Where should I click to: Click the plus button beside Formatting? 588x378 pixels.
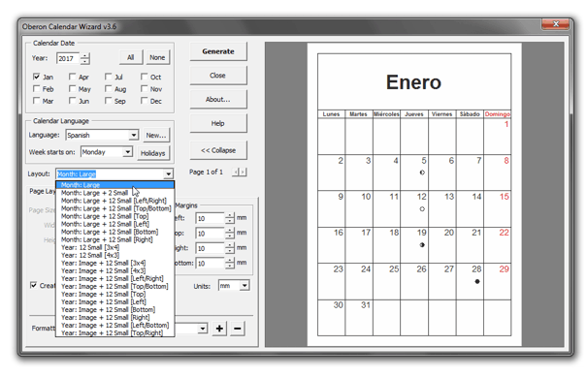tap(219, 329)
